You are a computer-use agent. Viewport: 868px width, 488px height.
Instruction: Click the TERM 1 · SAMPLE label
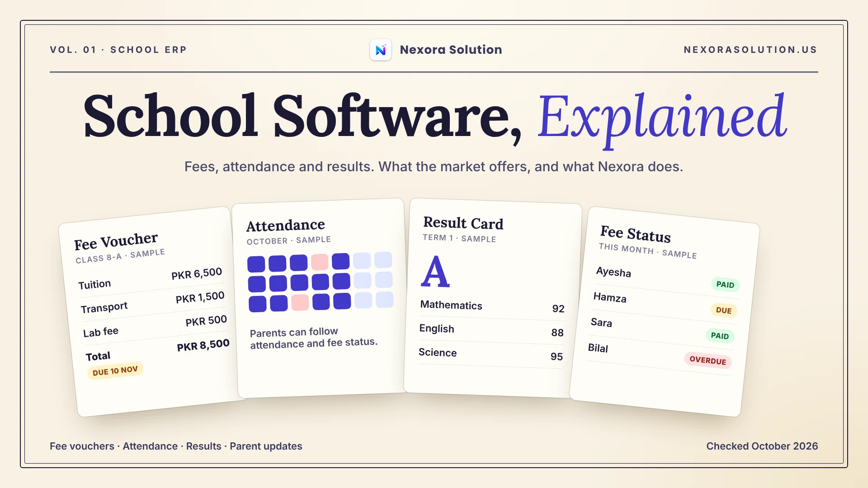coord(459,238)
